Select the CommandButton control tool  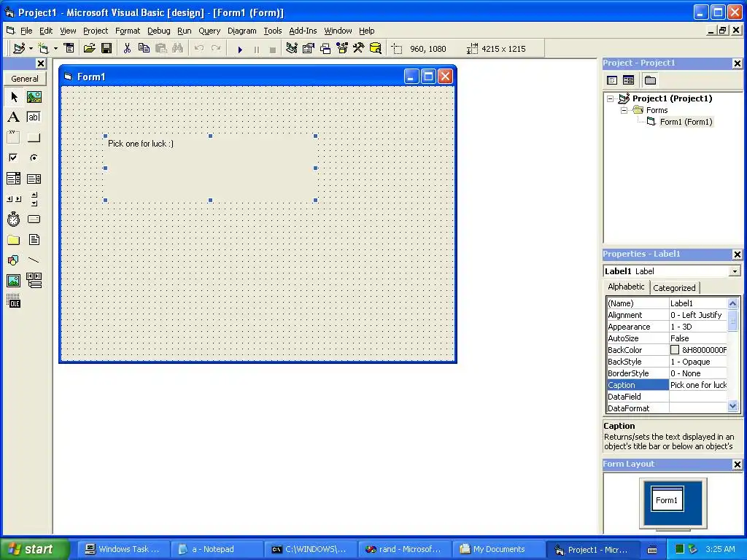(x=34, y=138)
